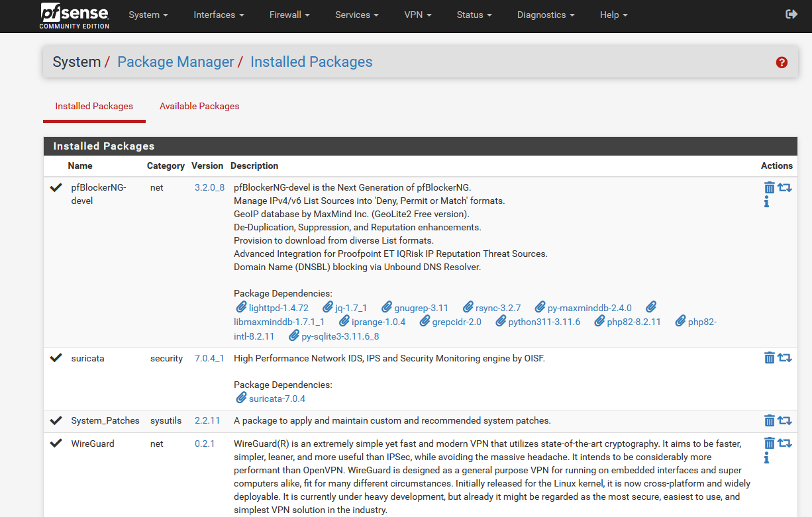Open the Diagnostics dropdown

click(x=545, y=15)
